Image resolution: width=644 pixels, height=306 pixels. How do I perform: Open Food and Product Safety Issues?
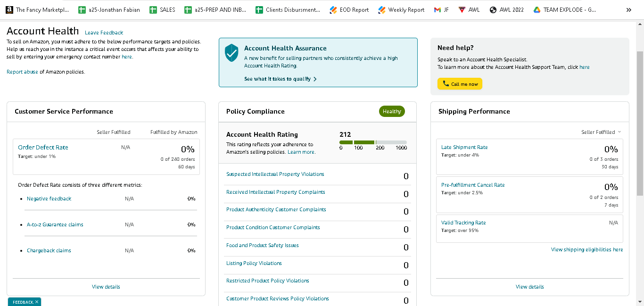263,245
